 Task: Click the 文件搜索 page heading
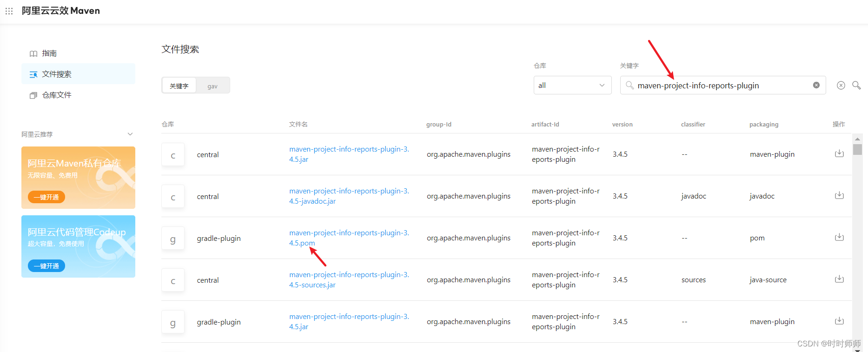tap(180, 49)
